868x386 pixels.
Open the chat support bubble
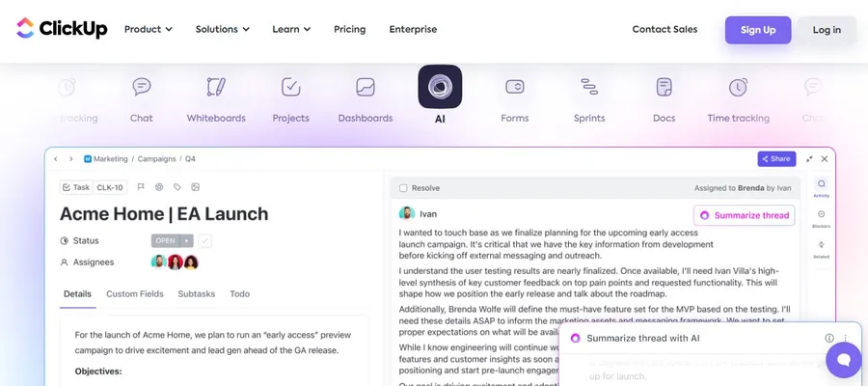(843, 360)
